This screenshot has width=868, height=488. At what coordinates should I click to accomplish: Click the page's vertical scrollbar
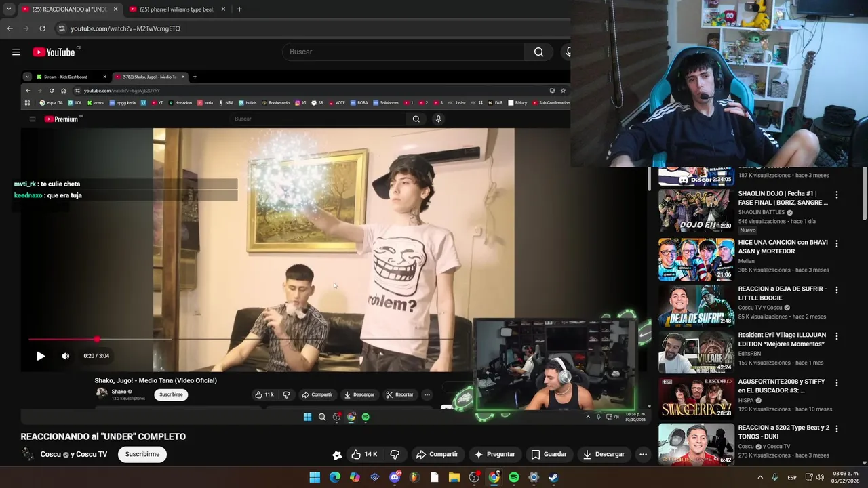point(864,193)
